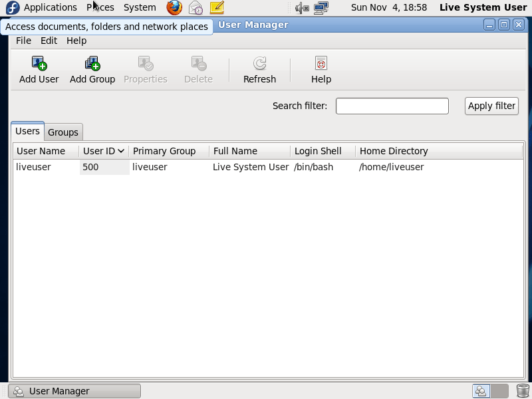The width and height of the screenshot is (532, 399).
Task: Click the Refresh toolbar icon
Action: point(259,63)
